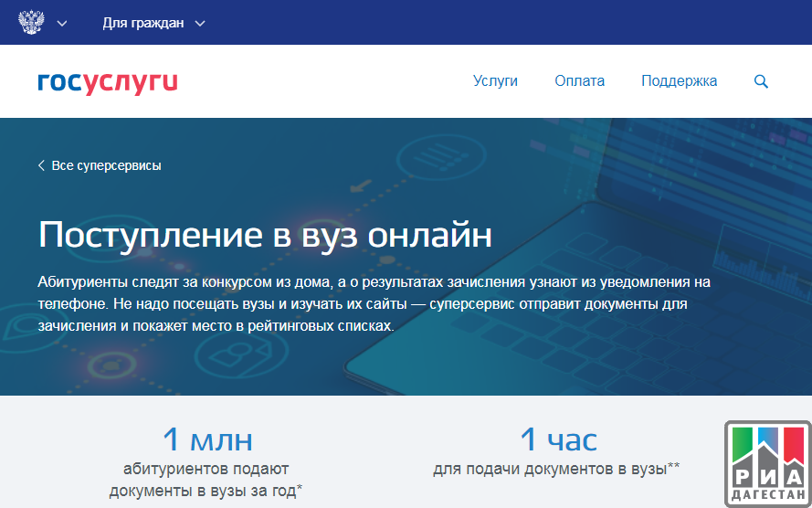This screenshot has width=812, height=508.
Task: Select "Оплата" in the top navigation
Action: click(x=579, y=81)
